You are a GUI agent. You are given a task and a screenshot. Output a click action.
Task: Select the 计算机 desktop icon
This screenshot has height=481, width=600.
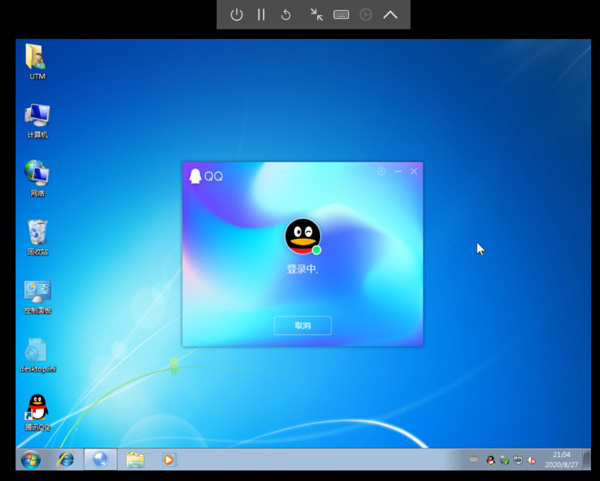(37, 121)
